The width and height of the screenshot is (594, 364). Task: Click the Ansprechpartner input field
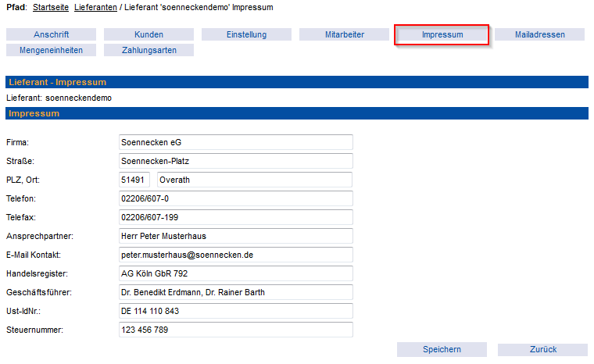pos(236,236)
